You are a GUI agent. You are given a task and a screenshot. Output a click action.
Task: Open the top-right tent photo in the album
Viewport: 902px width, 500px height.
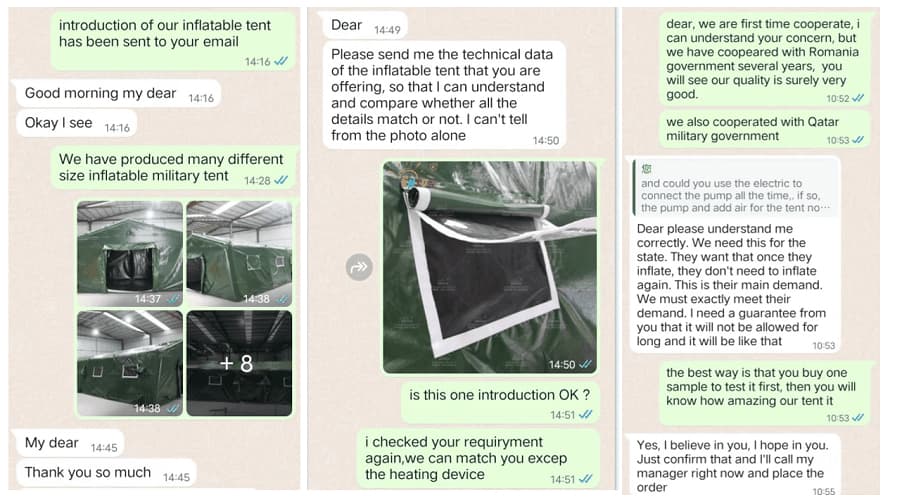pyautogui.click(x=239, y=253)
